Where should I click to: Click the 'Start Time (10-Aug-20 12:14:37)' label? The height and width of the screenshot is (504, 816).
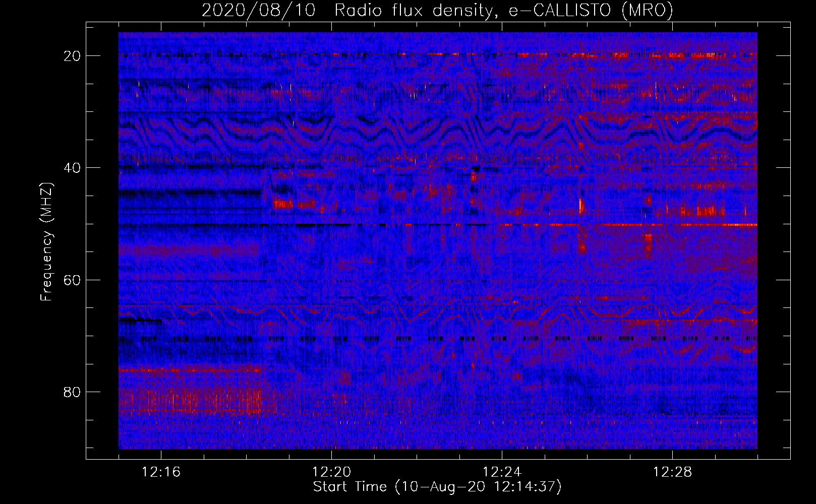(x=437, y=487)
